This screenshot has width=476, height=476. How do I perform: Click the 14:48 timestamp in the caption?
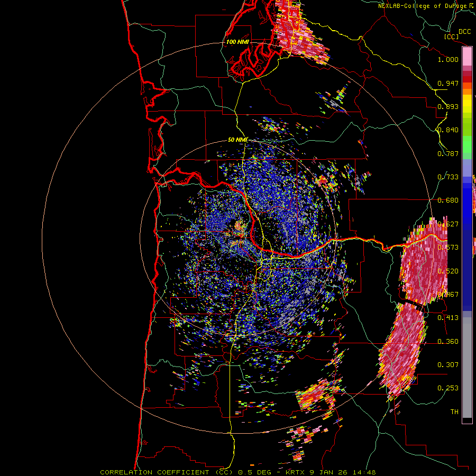coord(364,472)
